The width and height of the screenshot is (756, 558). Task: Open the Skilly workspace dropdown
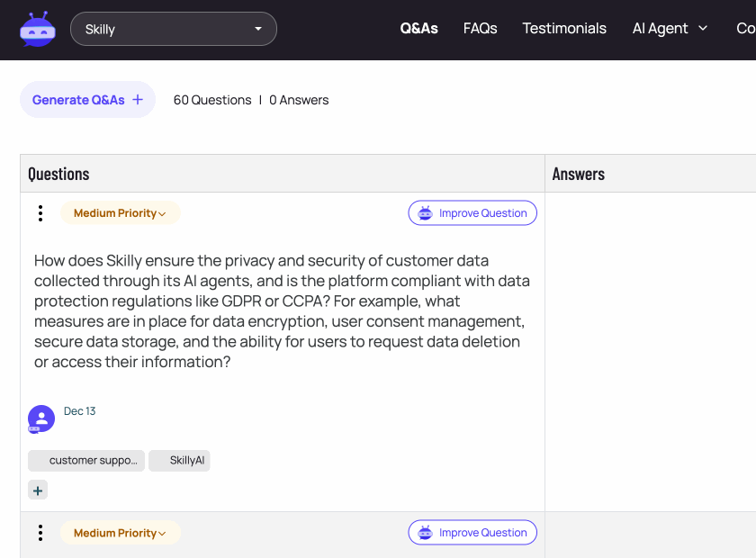[x=174, y=29]
